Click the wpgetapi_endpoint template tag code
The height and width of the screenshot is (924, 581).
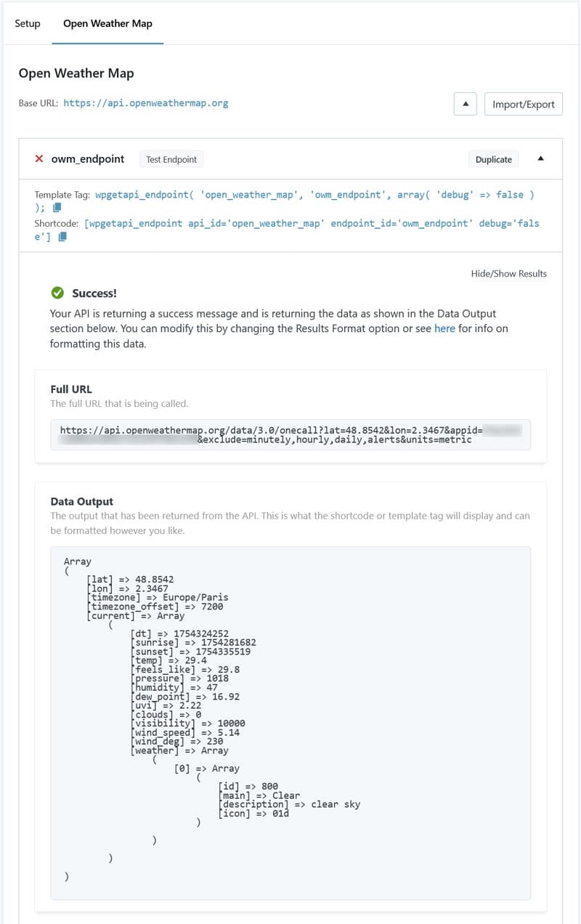285,201
